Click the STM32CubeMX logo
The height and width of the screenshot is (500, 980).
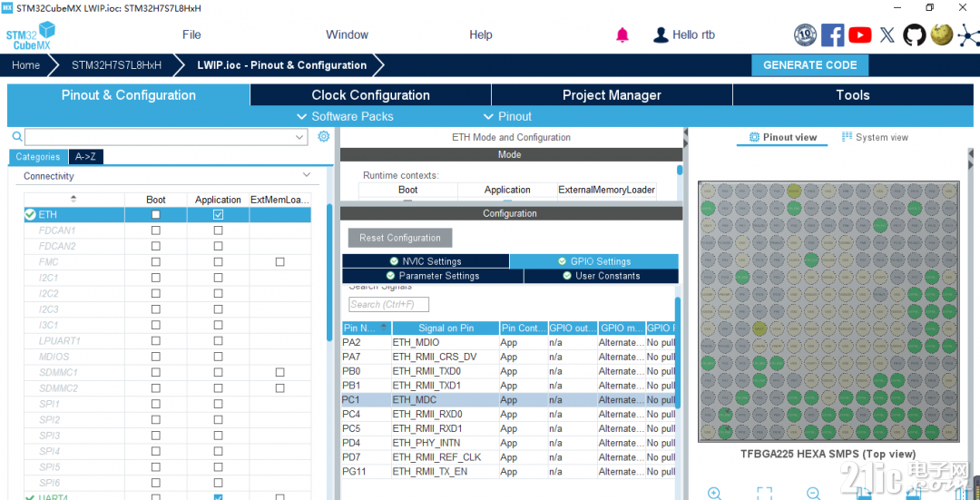point(31,35)
